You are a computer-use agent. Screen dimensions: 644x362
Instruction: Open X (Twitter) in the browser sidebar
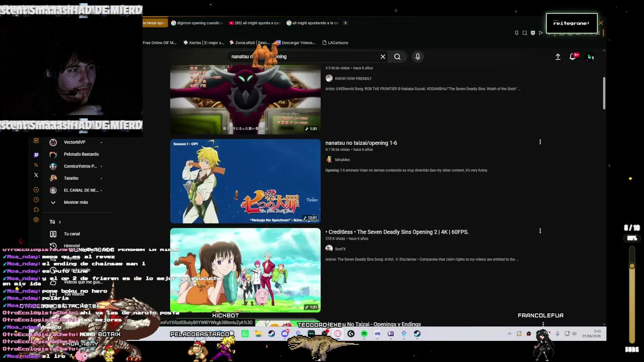(36, 175)
